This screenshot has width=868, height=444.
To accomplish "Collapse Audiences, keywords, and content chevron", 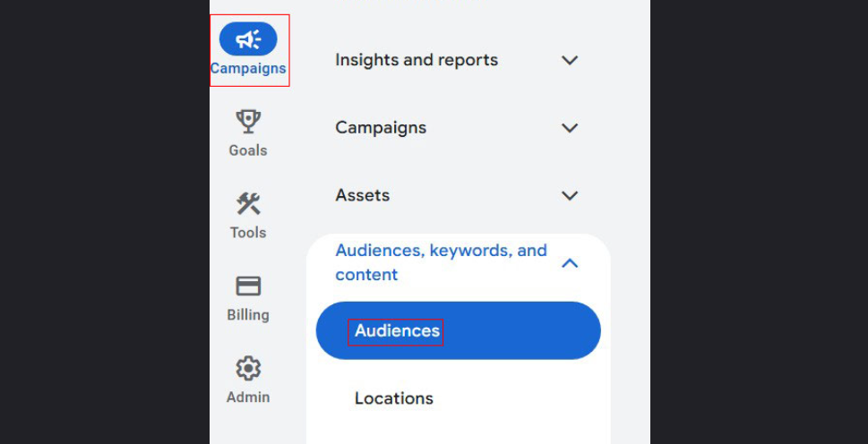I will pos(570,263).
